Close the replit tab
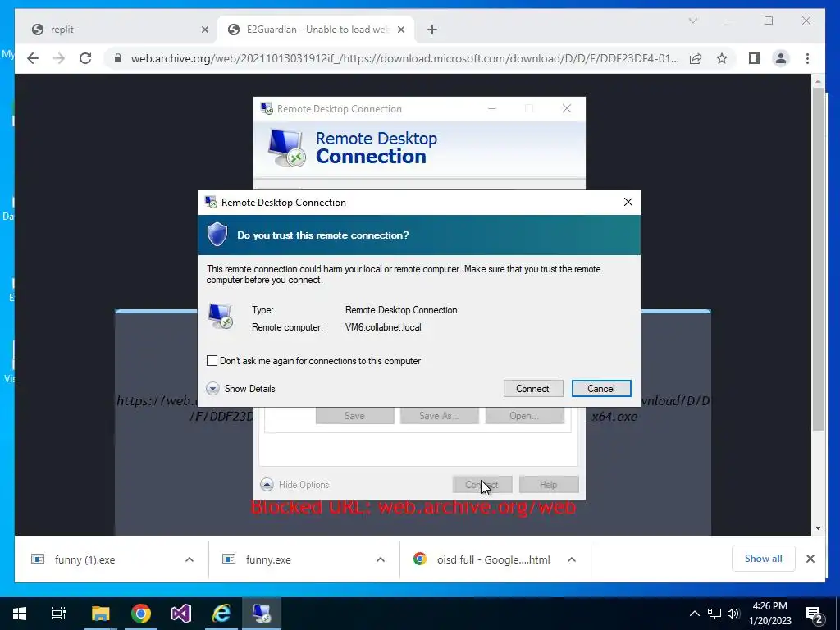 (x=204, y=30)
